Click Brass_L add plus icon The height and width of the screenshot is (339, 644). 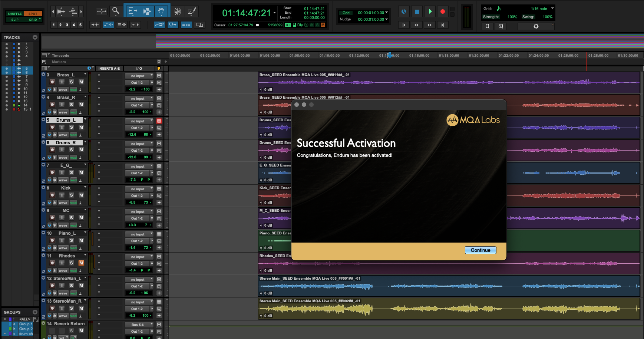point(159,89)
